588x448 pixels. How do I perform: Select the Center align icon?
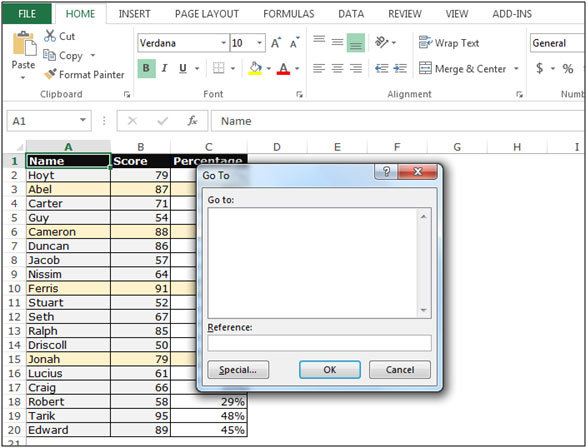point(337,68)
